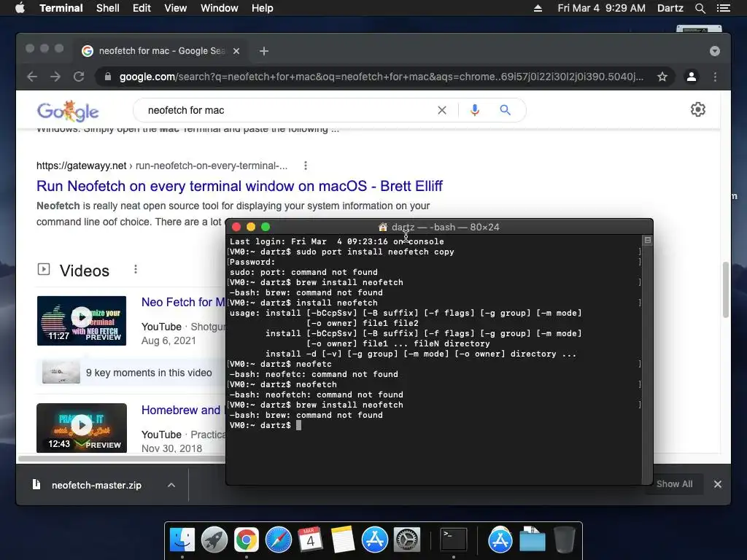
Task: Open a new Chrome tab
Action: pyautogui.click(x=264, y=51)
